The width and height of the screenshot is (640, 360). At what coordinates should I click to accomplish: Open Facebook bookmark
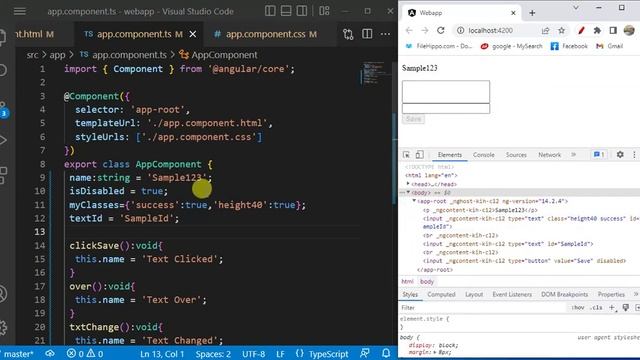(x=569, y=46)
